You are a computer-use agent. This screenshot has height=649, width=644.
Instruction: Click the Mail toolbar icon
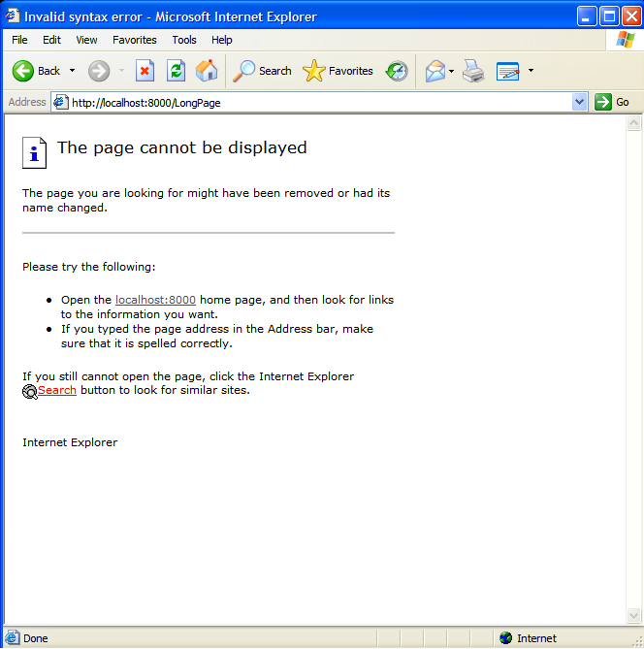(435, 71)
